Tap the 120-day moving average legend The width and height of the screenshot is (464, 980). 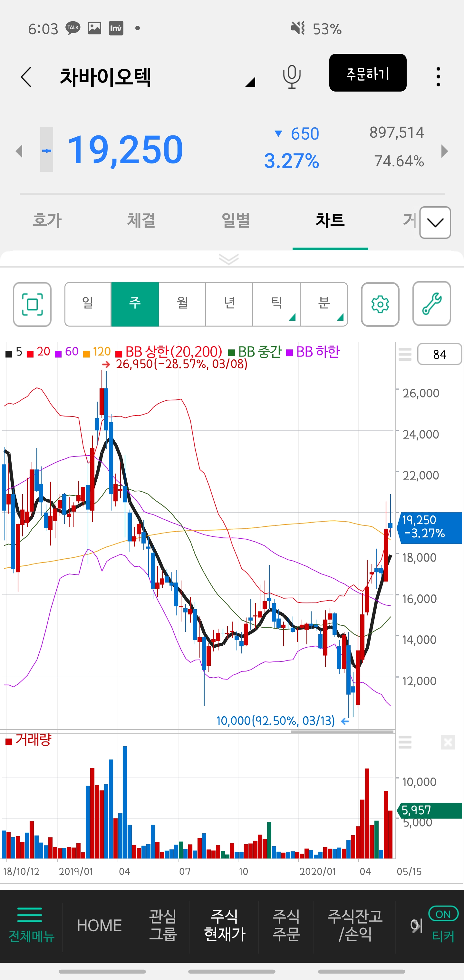pos(97,352)
